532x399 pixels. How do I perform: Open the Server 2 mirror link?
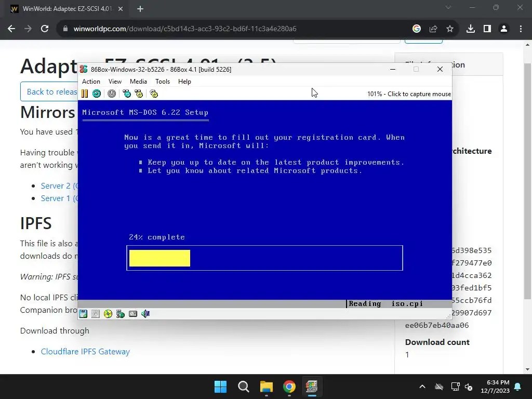(59, 186)
